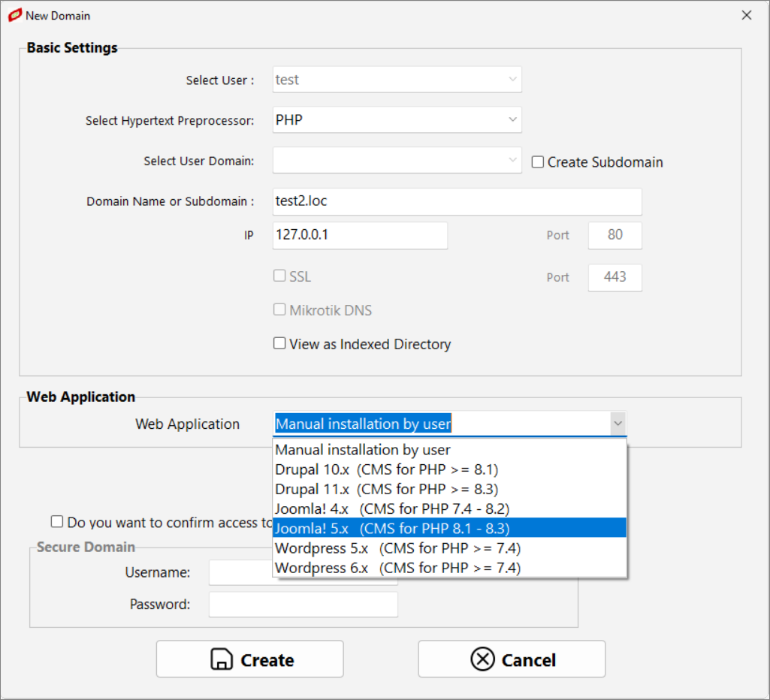Pick Wordpress 6.x web application option
Screen dimensions: 770x700
(x=397, y=567)
